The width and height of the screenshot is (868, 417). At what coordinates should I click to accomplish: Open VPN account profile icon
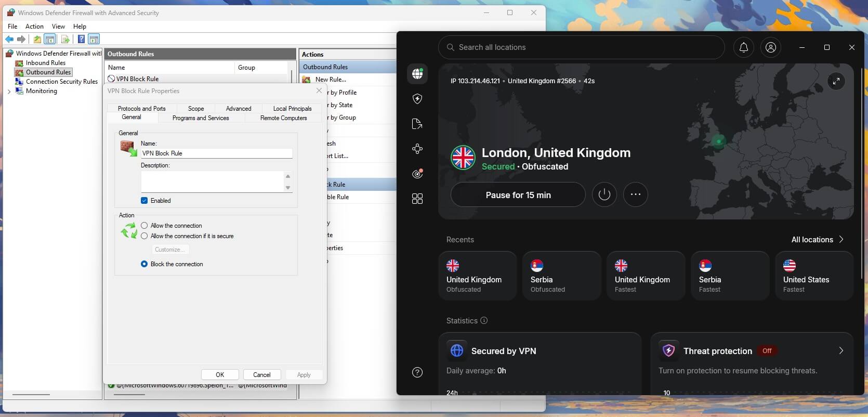771,47
